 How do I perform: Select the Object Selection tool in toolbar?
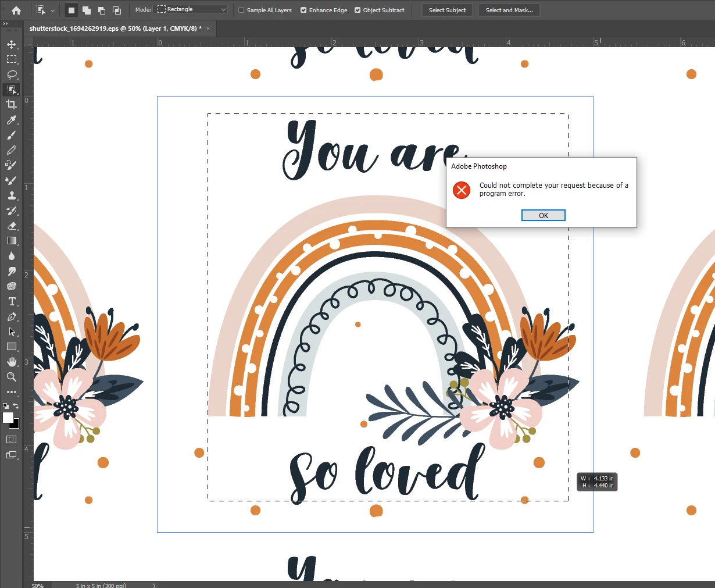[x=11, y=90]
